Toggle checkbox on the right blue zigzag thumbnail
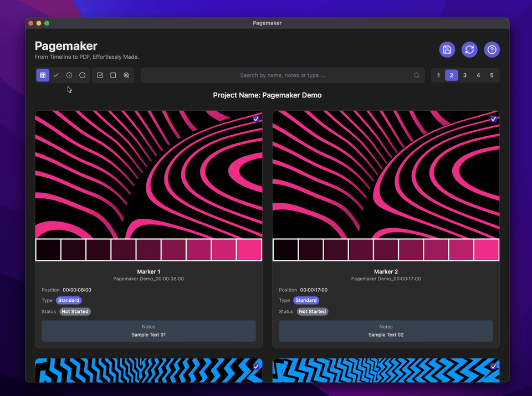This screenshot has width=532, height=396. pyautogui.click(x=493, y=367)
